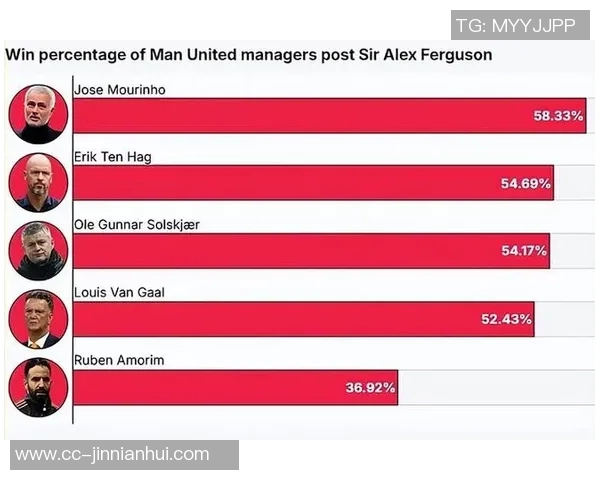Click the 52.43% value on Van Gaal's bar

[508, 319]
